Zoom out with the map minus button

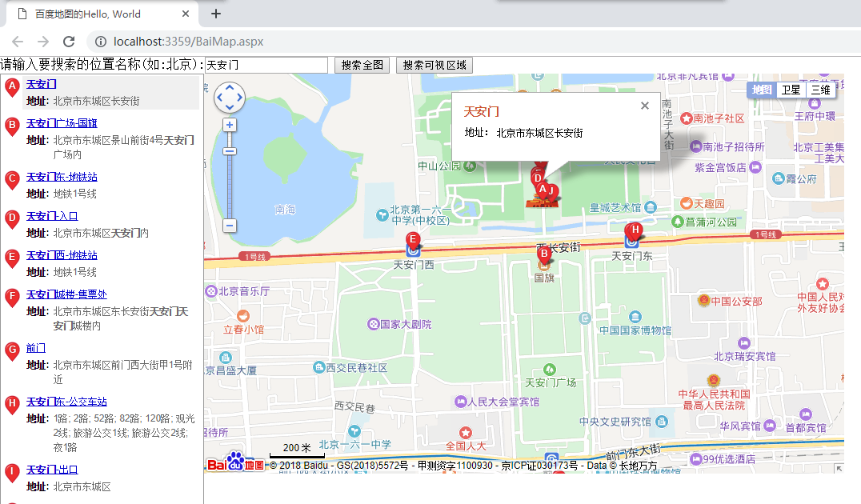tap(230, 225)
